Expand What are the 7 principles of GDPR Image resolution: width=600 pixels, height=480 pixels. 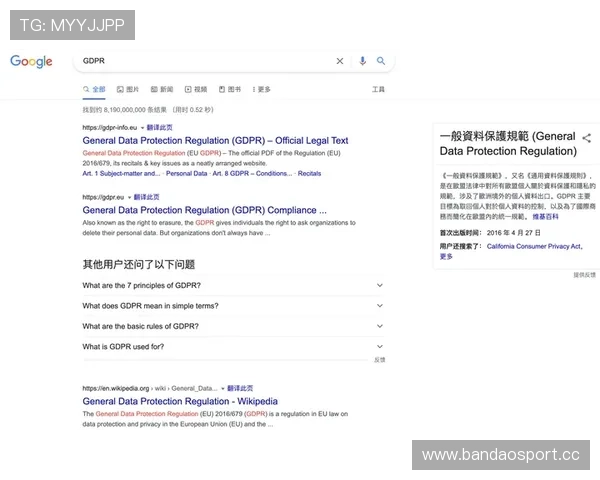pyautogui.click(x=233, y=285)
